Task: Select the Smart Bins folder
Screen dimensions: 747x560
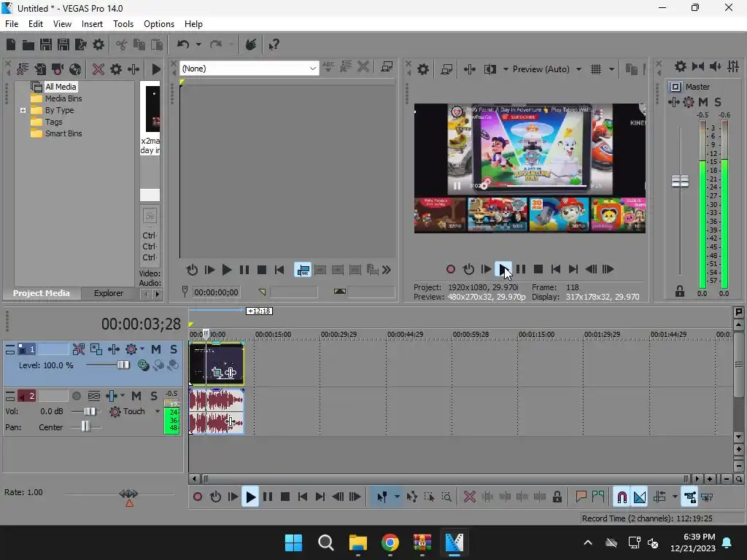Action: [x=63, y=134]
